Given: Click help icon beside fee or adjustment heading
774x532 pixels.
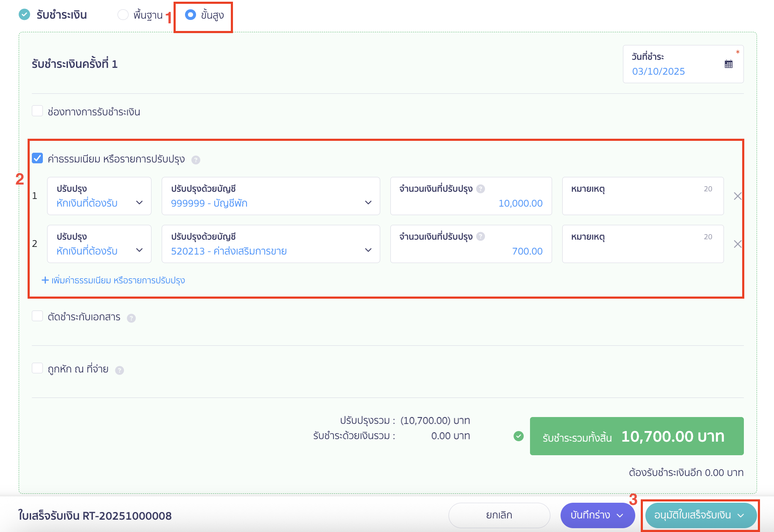Looking at the screenshot, I should 196,160.
